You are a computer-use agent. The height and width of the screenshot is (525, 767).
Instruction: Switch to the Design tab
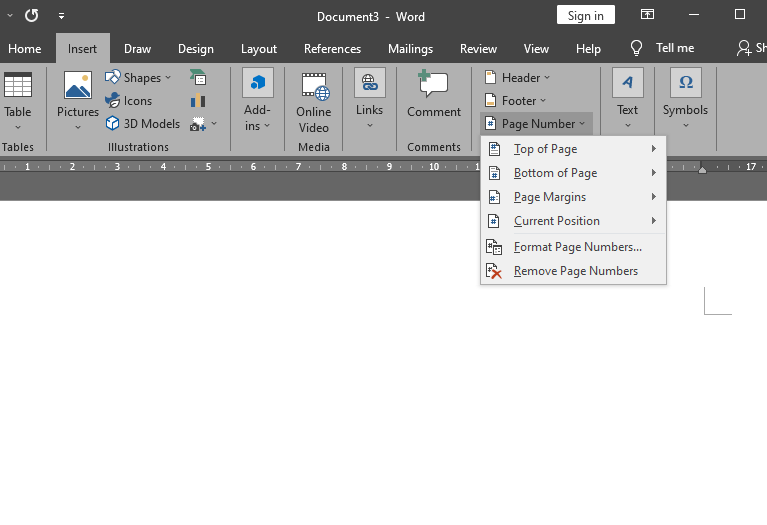pyautogui.click(x=196, y=49)
